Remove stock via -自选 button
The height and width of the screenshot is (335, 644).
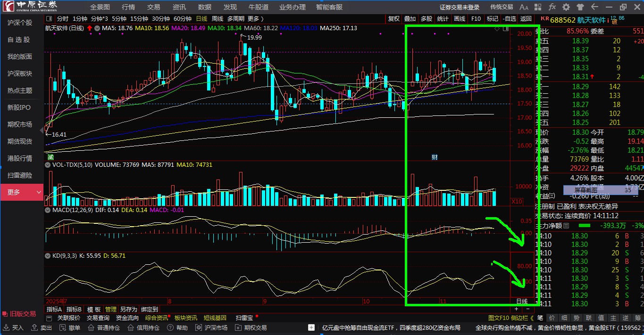(x=509, y=19)
